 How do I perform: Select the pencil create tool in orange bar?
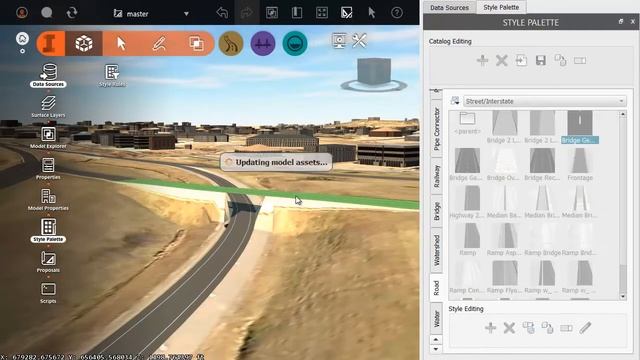159,43
